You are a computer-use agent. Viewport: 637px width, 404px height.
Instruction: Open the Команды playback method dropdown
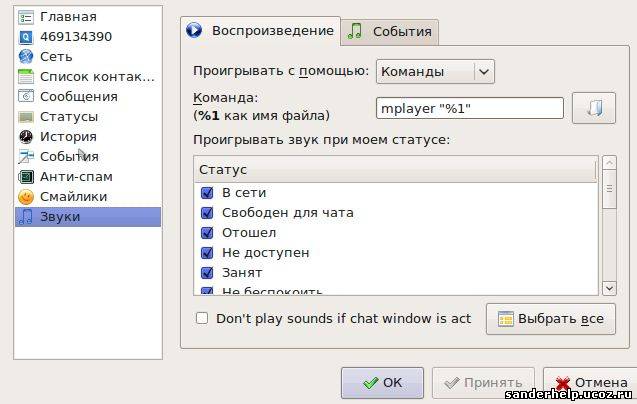coord(435,71)
